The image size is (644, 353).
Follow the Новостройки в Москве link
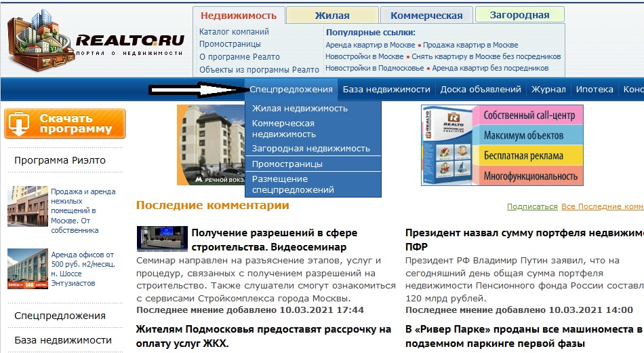click(364, 57)
